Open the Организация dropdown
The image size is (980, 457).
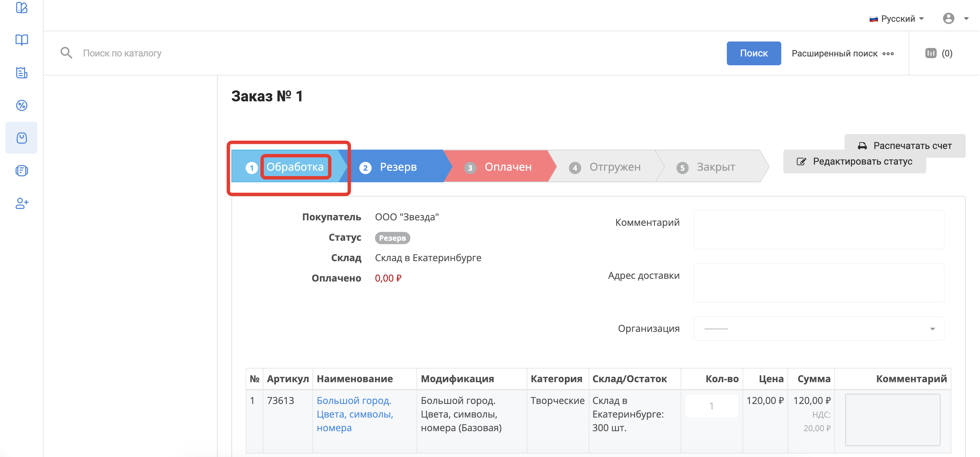(x=818, y=328)
